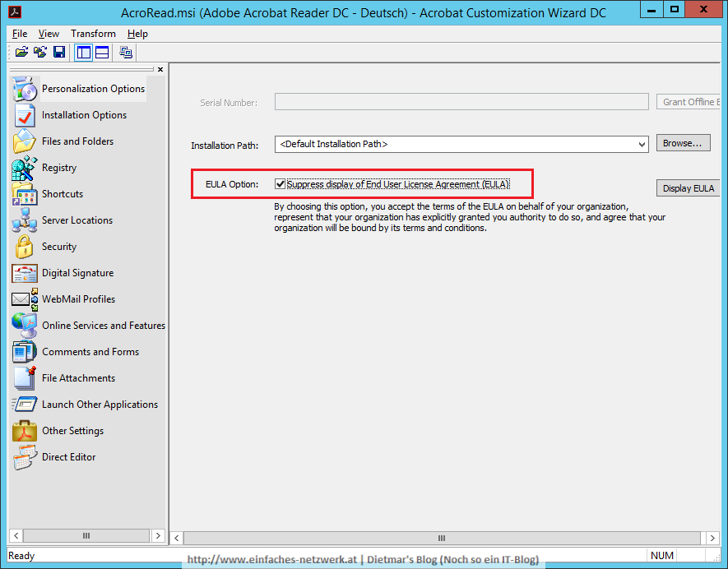Open the Help menu
This screenshot has height=569, width=728.
137,34
